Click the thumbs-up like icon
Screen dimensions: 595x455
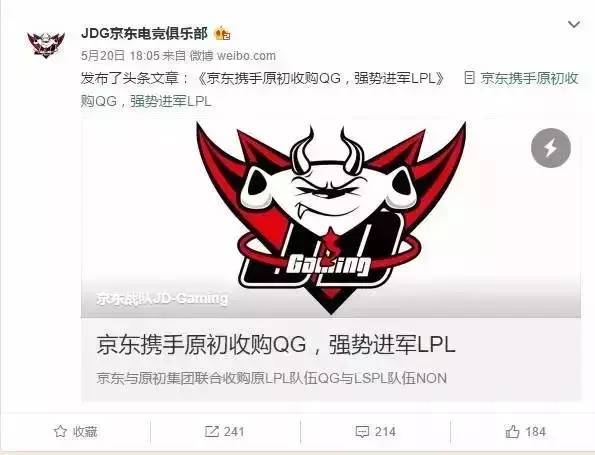tap(512, 431)
